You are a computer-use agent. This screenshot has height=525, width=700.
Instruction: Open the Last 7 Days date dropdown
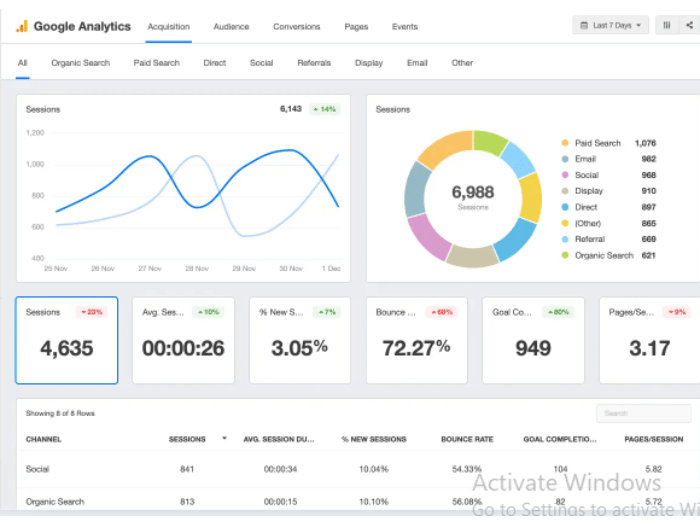(x=610, y=25)
